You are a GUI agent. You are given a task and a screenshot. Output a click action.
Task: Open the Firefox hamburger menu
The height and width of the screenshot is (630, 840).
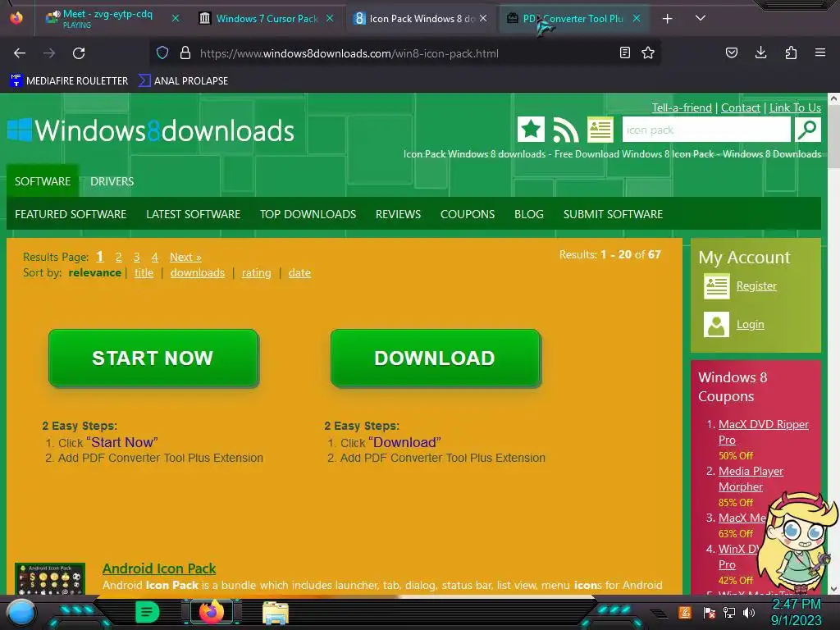[820, 52]
